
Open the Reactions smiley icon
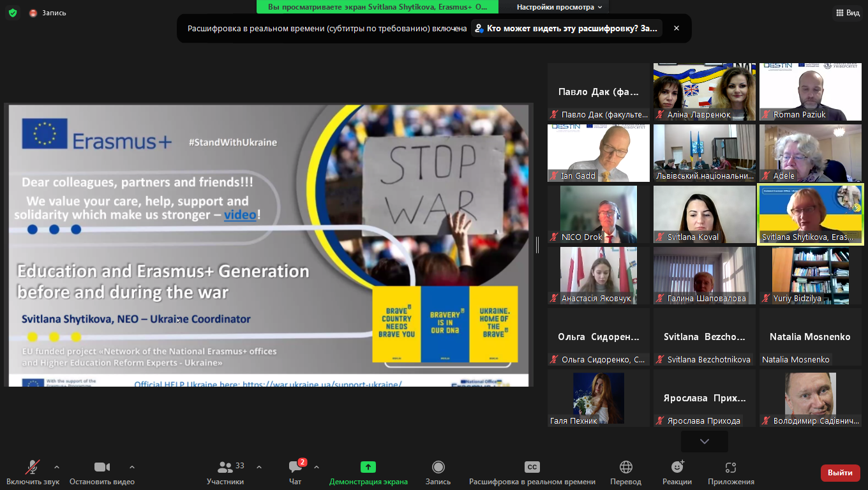point(677,468)
